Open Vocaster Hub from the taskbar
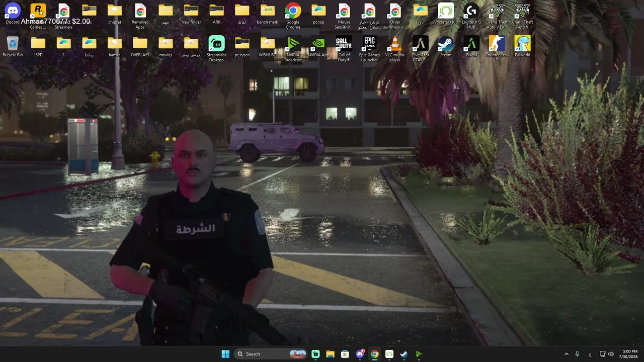 click(x=389, y=354)
